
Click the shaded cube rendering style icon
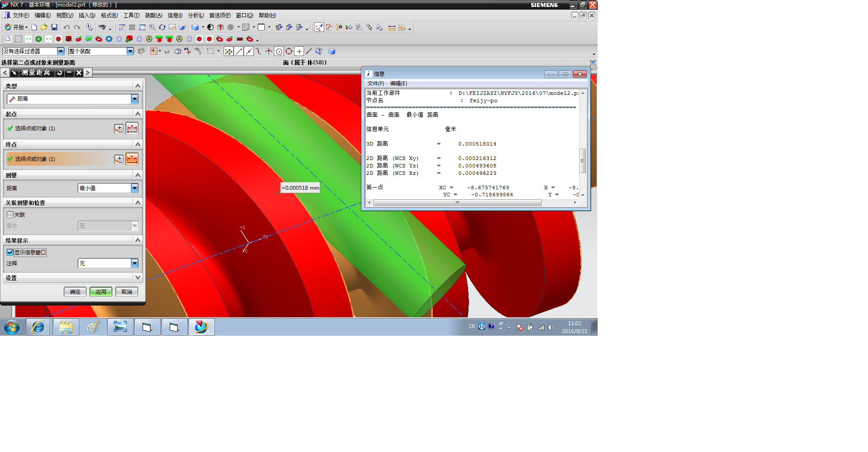[195, 27]
